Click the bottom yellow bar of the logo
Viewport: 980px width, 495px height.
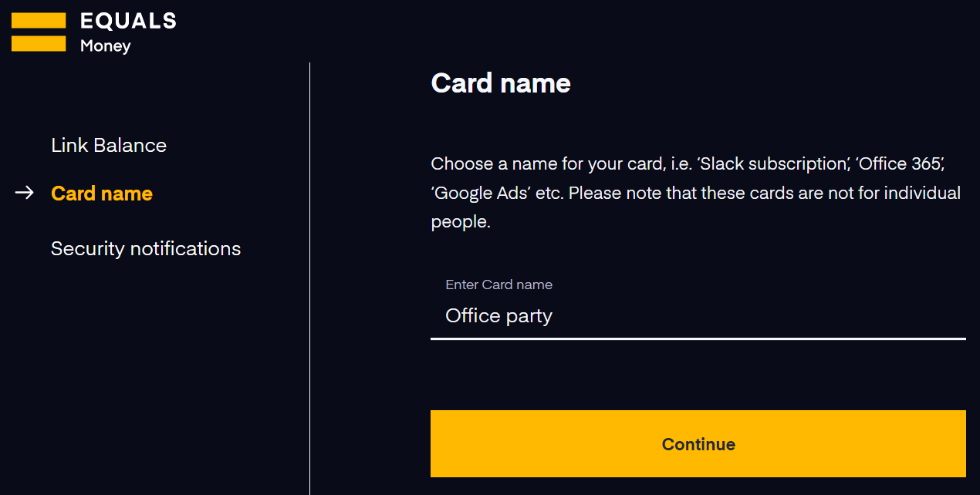(x=39, y=43)
